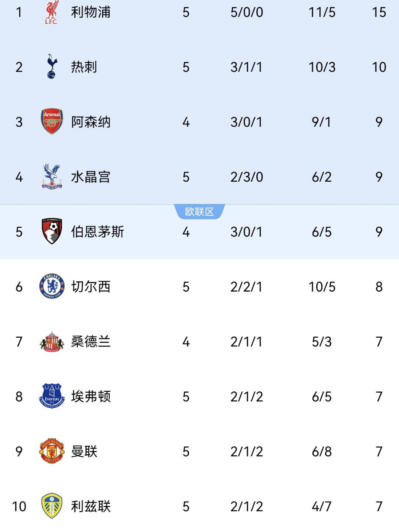Tap the 切尔西 team name
This screenshot has height=532, width=399.
[x=91, y=287]
